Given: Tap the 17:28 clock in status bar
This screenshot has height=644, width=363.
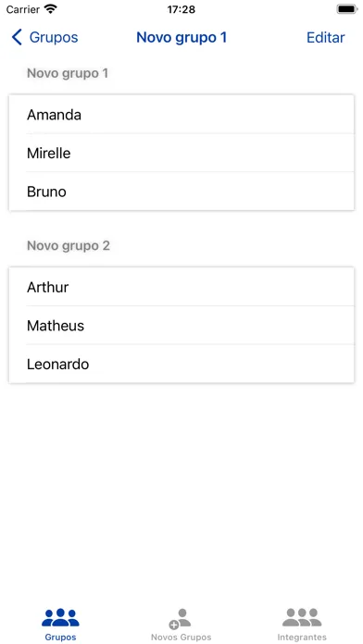Looking at the screenshot, I should (x=181, y=9).
